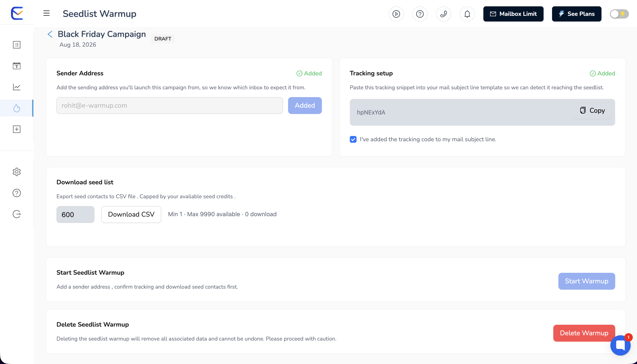Click the sender address email field

click(170, 106)
